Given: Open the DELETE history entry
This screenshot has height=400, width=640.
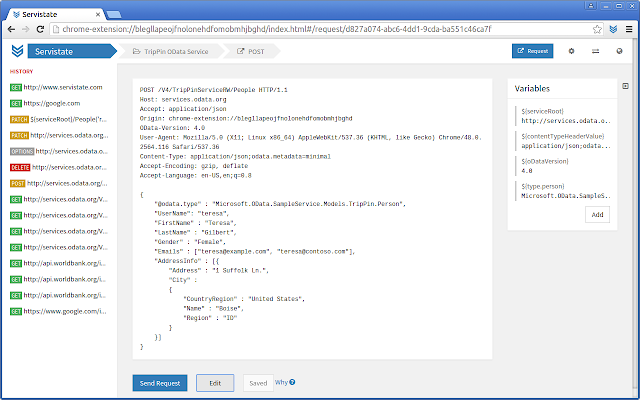Looking at the screenshot, I should click(x=59, y=167).
